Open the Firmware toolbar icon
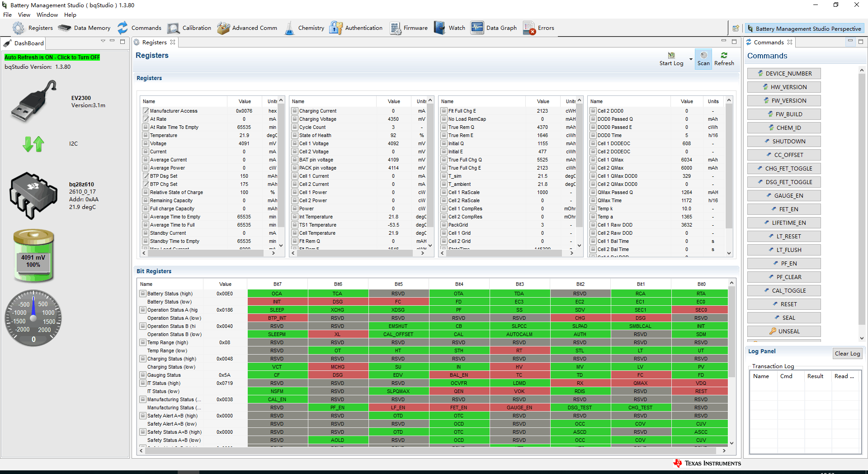868x474 pixels. (396, 28)
